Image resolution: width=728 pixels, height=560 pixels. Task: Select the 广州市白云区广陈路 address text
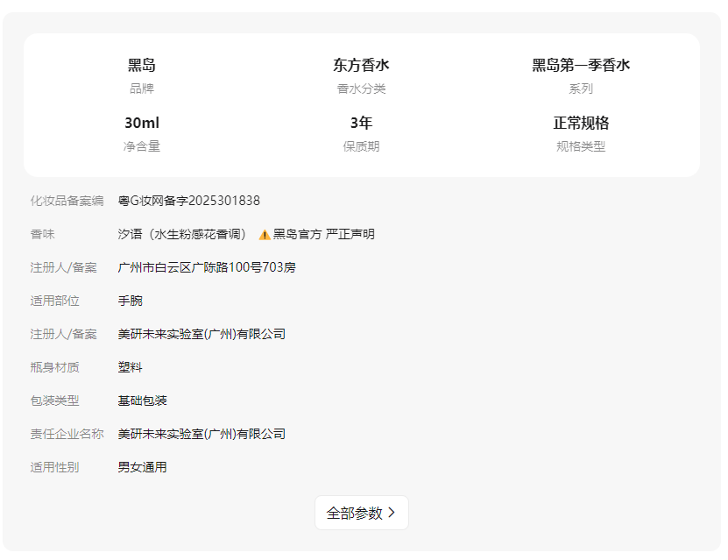click(x=207, y=267)
